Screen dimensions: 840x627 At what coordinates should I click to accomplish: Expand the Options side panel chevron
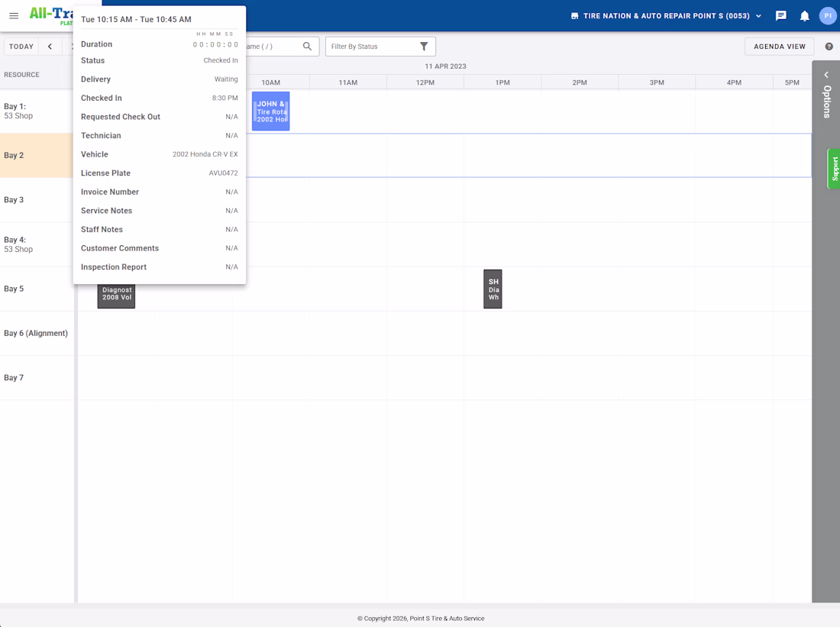(826, 75)
